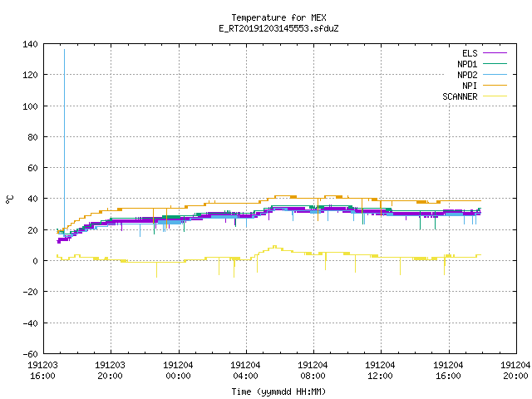Click the yellow SCANNER peak near 06:00

[x=275, y=247]
